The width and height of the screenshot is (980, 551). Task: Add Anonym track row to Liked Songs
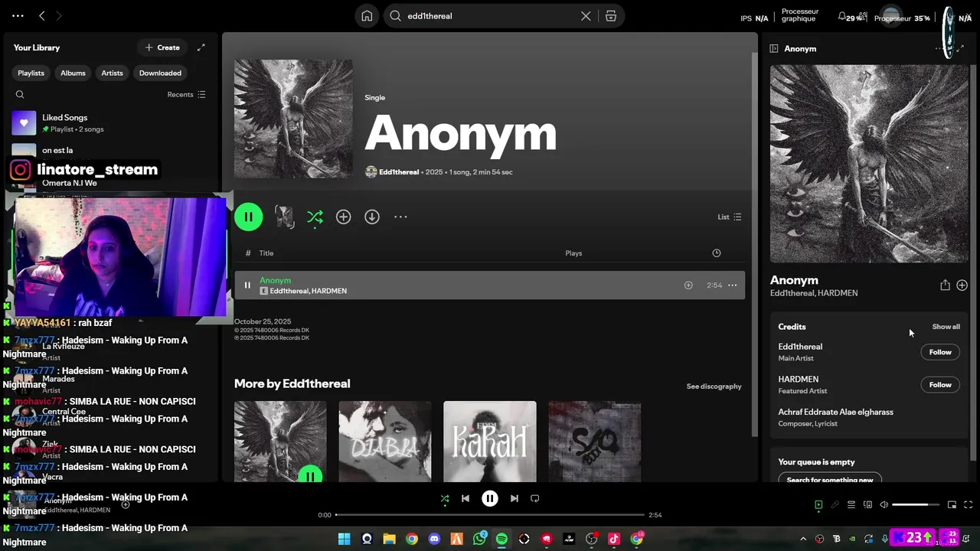click(688, 285)
